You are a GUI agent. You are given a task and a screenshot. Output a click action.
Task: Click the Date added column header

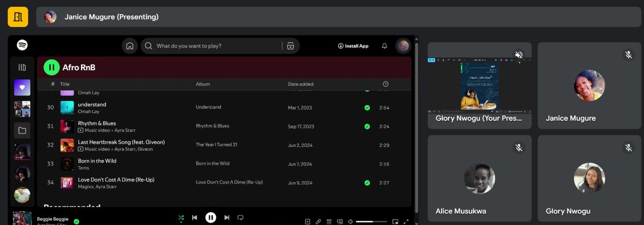click(301, 84)
